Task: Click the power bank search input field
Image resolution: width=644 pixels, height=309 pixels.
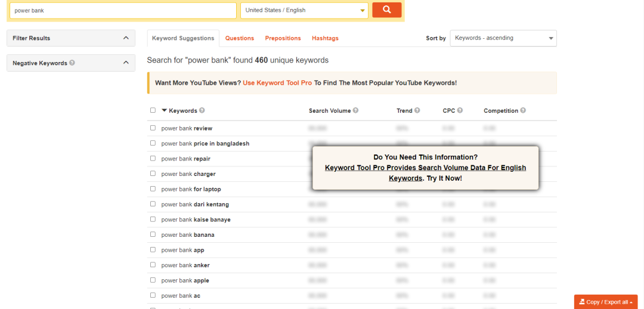Action: pyautogui.click(x=123, y=11)
